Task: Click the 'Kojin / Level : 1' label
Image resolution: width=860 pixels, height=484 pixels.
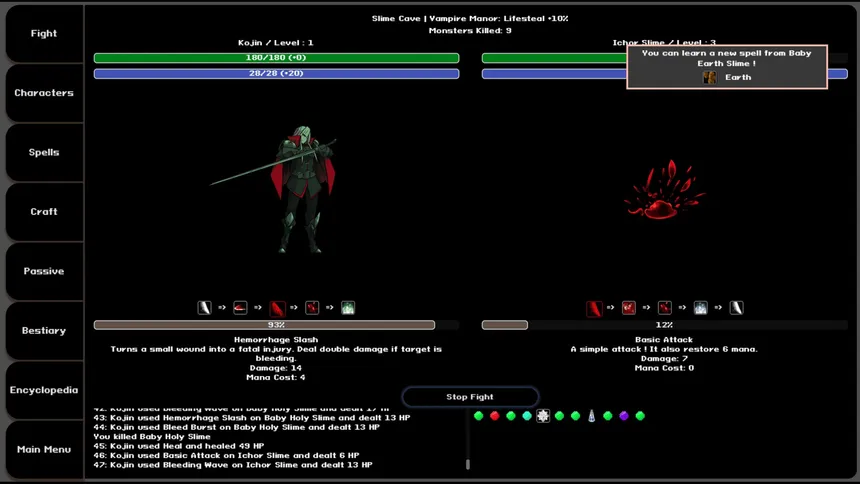Action: tap(276, 43)
